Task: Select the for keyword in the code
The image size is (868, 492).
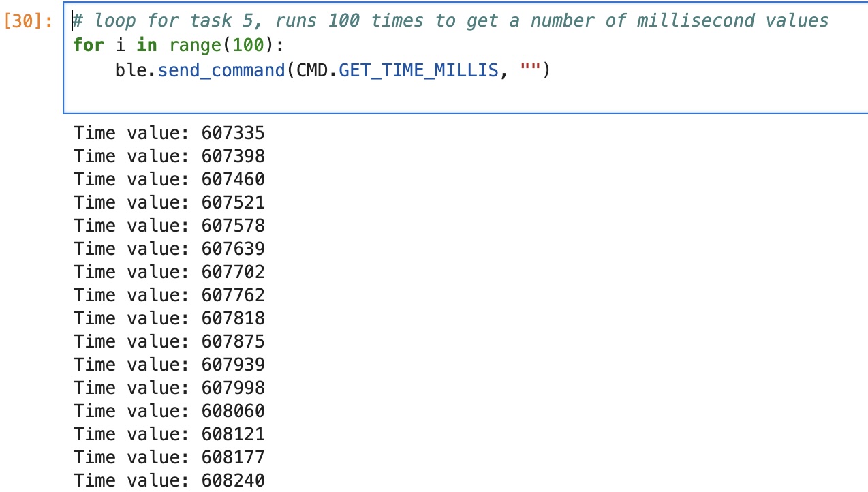Action: pos(88,45)
